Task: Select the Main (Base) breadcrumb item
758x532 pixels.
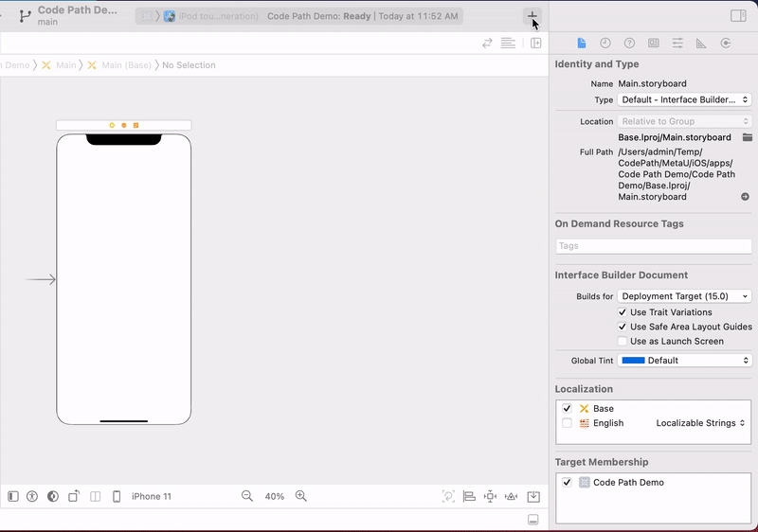Action: click(x=119, y=65)
